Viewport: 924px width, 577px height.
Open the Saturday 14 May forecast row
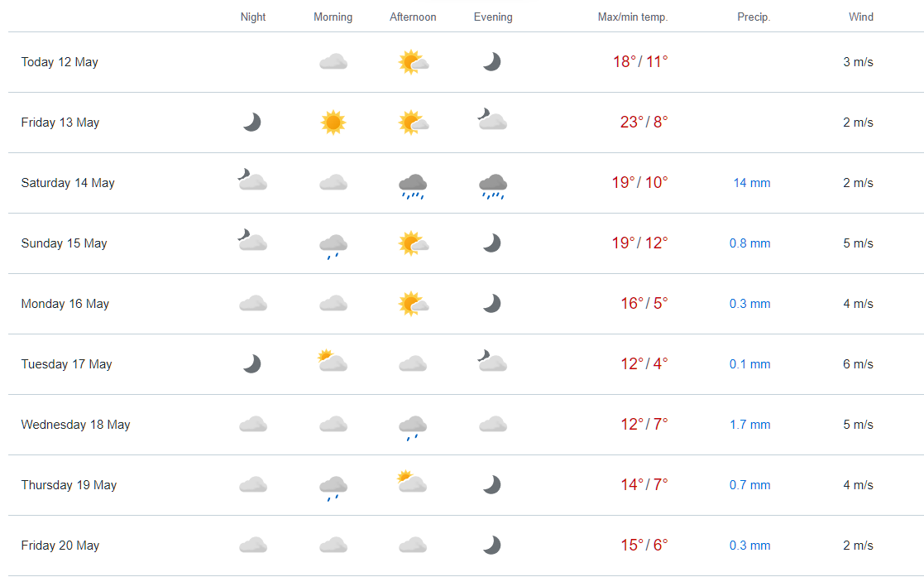point(466,183)
